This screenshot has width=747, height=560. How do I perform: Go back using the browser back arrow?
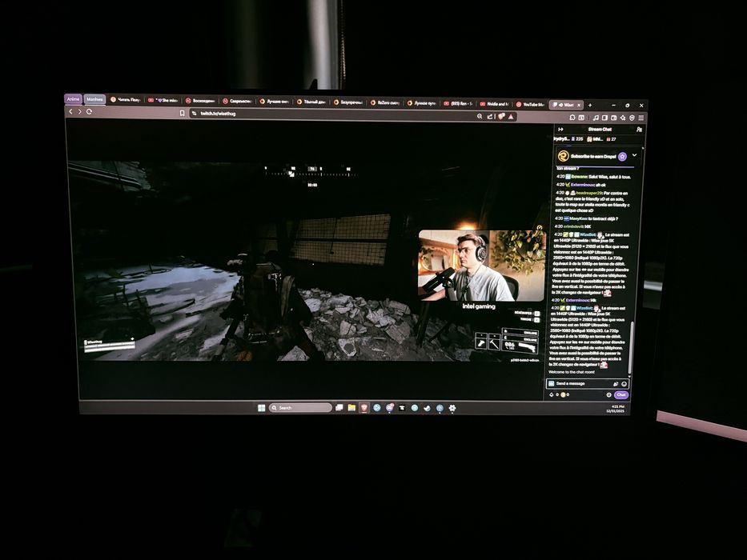click(x=71, y=111)
